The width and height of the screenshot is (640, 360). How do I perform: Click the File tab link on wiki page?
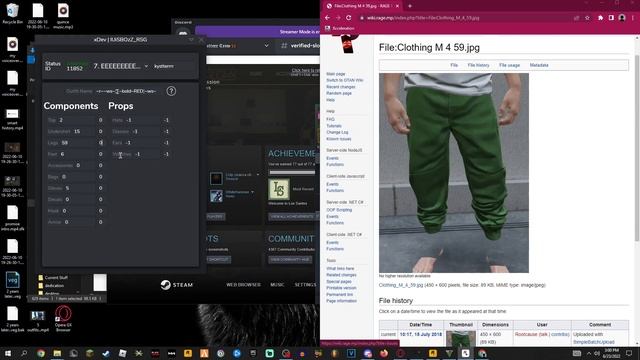coord(454,65)
